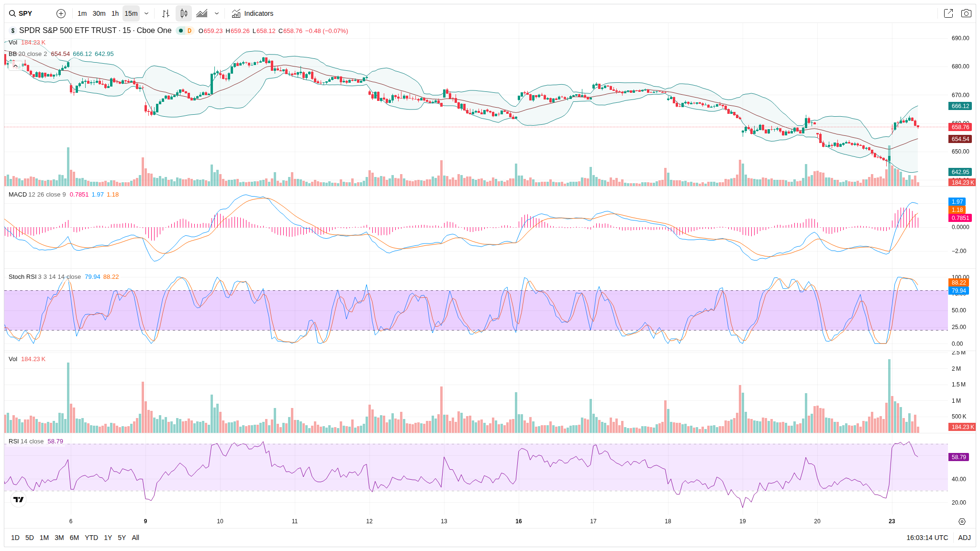The image size is (980, 551).
Task: Open the TradingView logo
Action: (18, 499)
